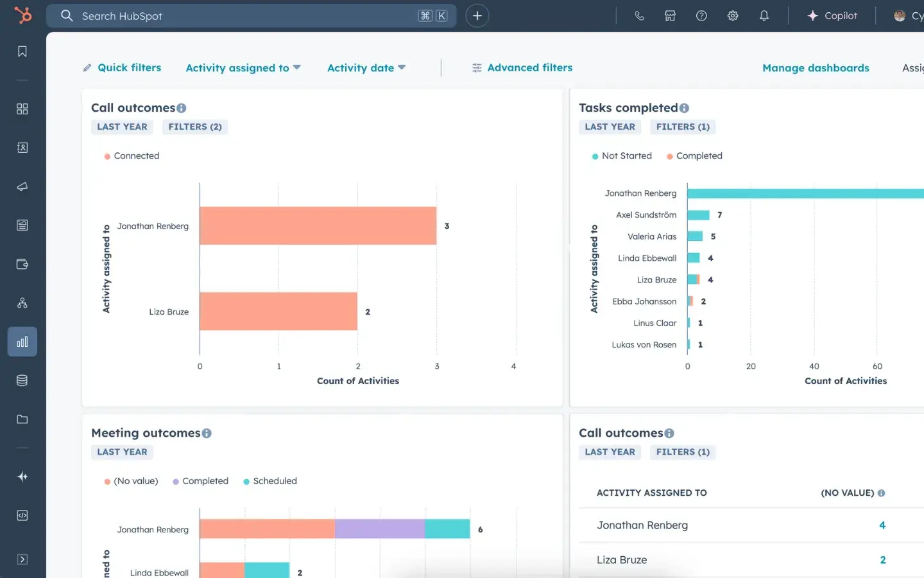Click Valeria Arias bar in Tasks completed

pos(695,236)
